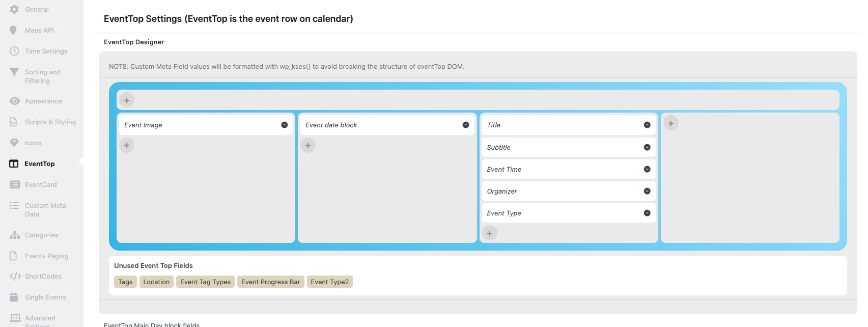This screenshot has width=868, height=327.
Task: Add a field to the empty fourth column
Action: tap(671, 123)
